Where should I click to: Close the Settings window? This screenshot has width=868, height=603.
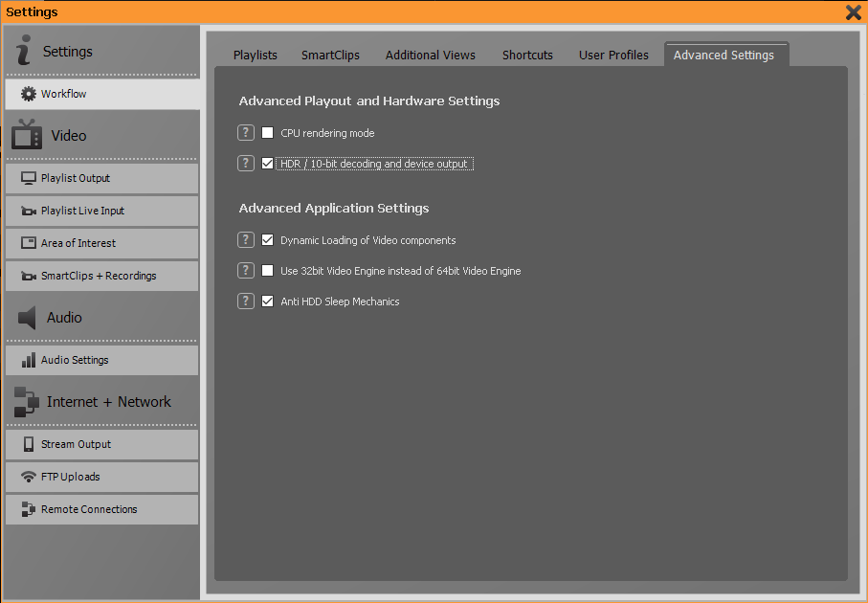click(x=854, y=12)
